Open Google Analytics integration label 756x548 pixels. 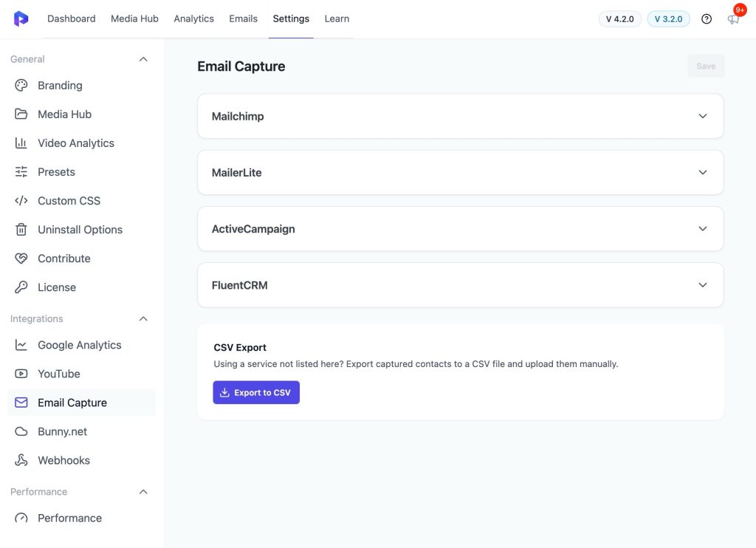(80, 345)
